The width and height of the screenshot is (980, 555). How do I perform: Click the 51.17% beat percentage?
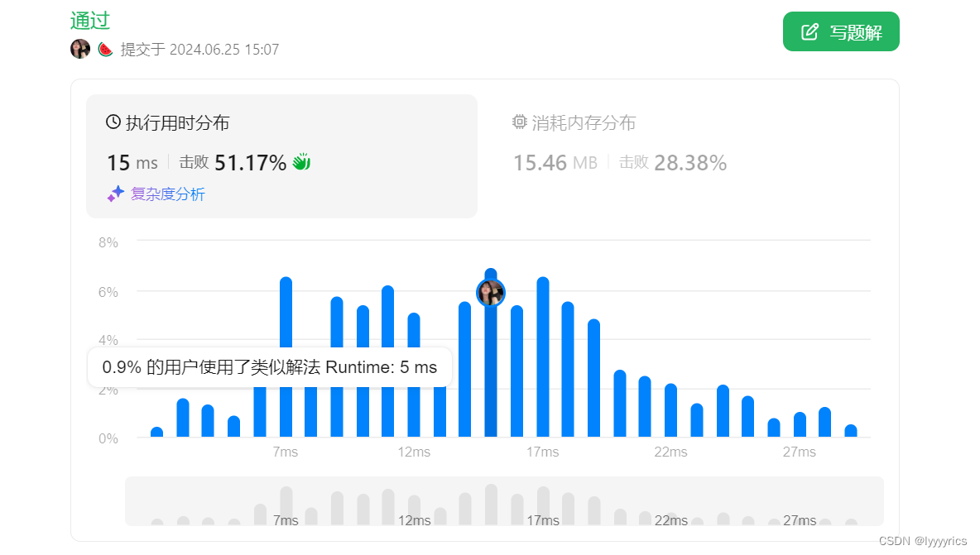click(x=250, y=163)
